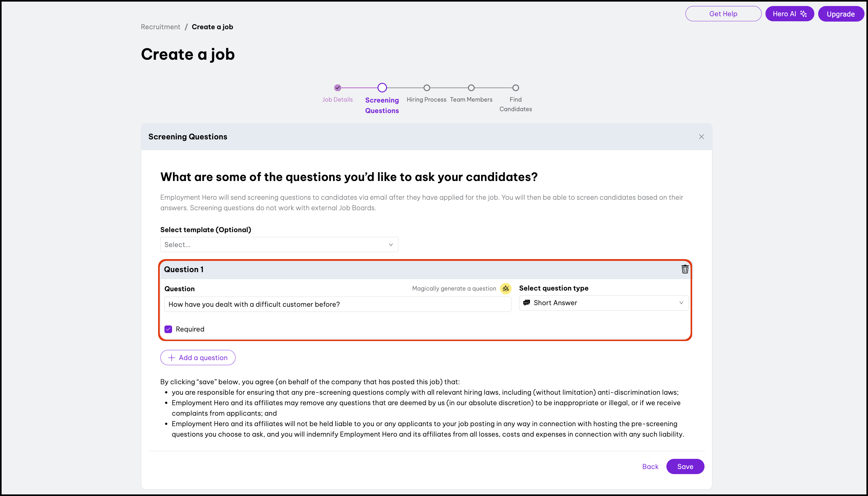Image resolution: width=868 pixels, height=496 pixels.
Task: Close the Screening Questions panel
Action: [x=702, y=137]
